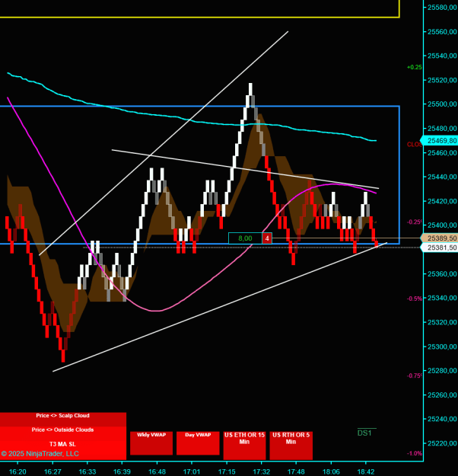Click the white 25381,50 current price marker
Screen dimensions: 458x476
pos(440,248)
